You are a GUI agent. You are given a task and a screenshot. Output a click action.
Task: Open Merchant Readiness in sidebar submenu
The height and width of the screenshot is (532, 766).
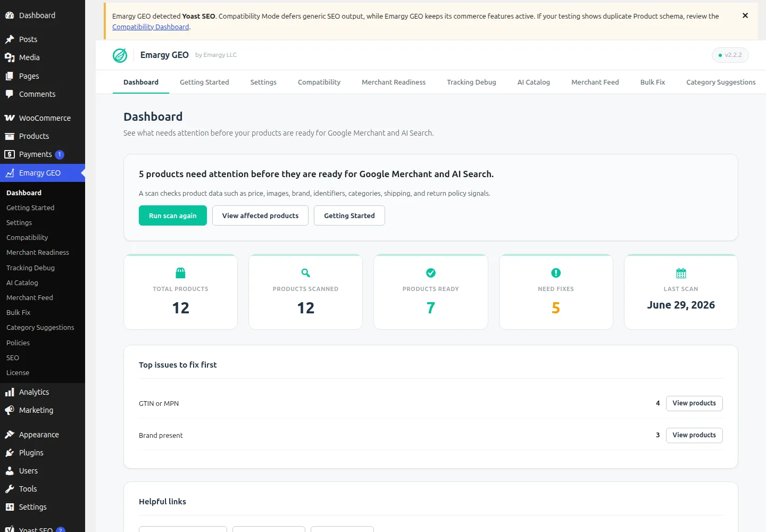coord(38,252)
